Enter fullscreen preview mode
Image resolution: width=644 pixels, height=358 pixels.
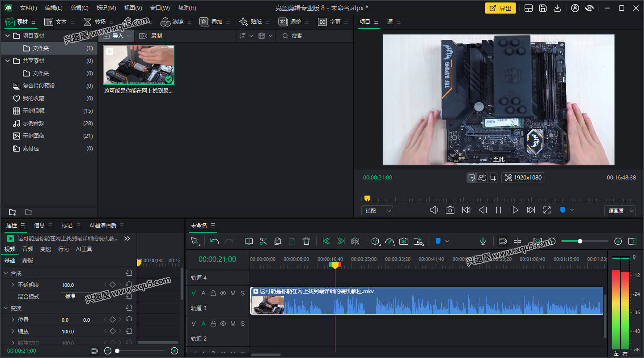(547, 210)
